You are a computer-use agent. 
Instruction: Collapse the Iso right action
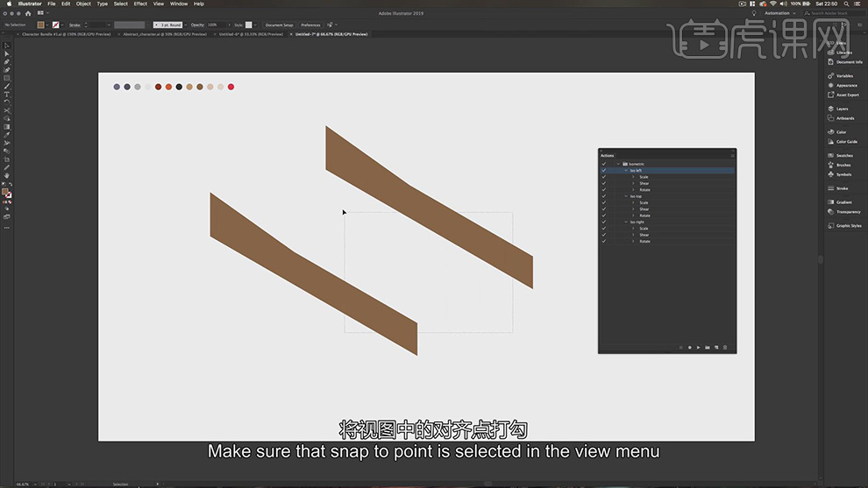[626, 222]
